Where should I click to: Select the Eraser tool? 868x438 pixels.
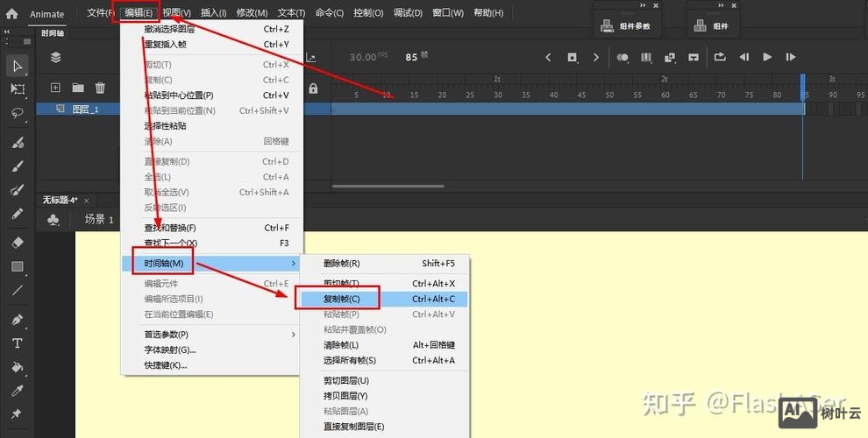tap(18, 243)
